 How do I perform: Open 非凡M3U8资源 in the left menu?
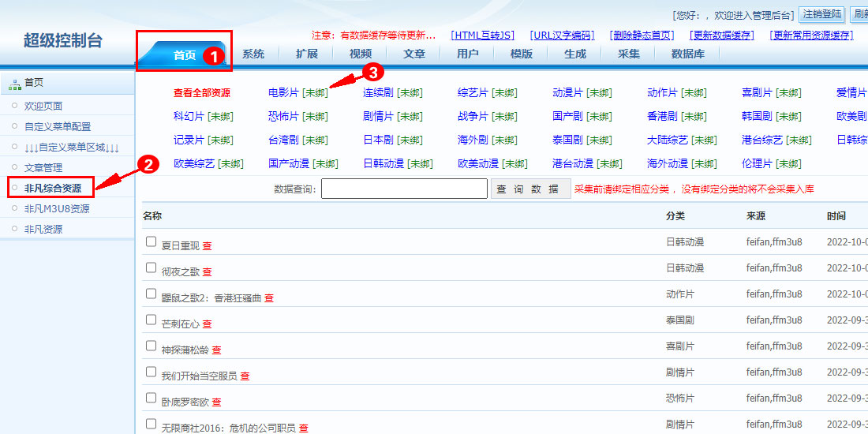pyautogui.click(x=57, y=208)
